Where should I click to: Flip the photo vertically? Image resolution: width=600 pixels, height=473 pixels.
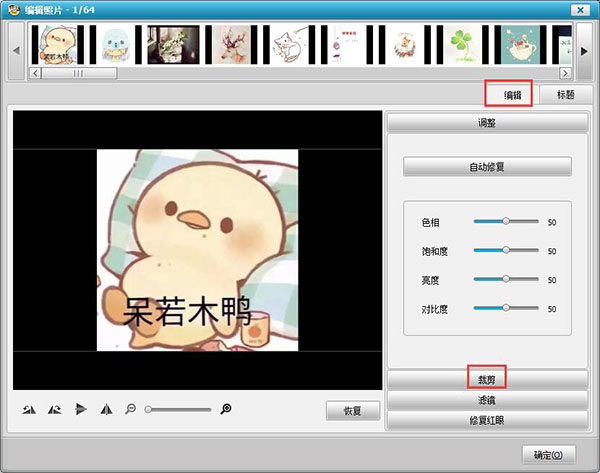click(x=80, y=409)
